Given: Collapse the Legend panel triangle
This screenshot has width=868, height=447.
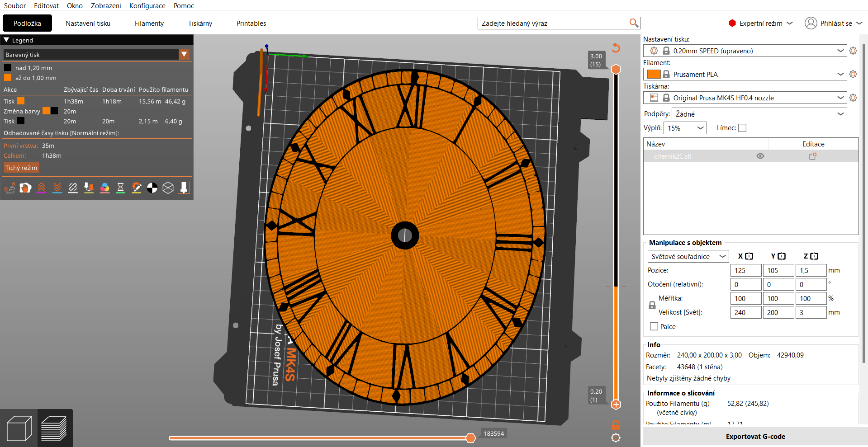Looking at the screenshot, I should point(6,40).
